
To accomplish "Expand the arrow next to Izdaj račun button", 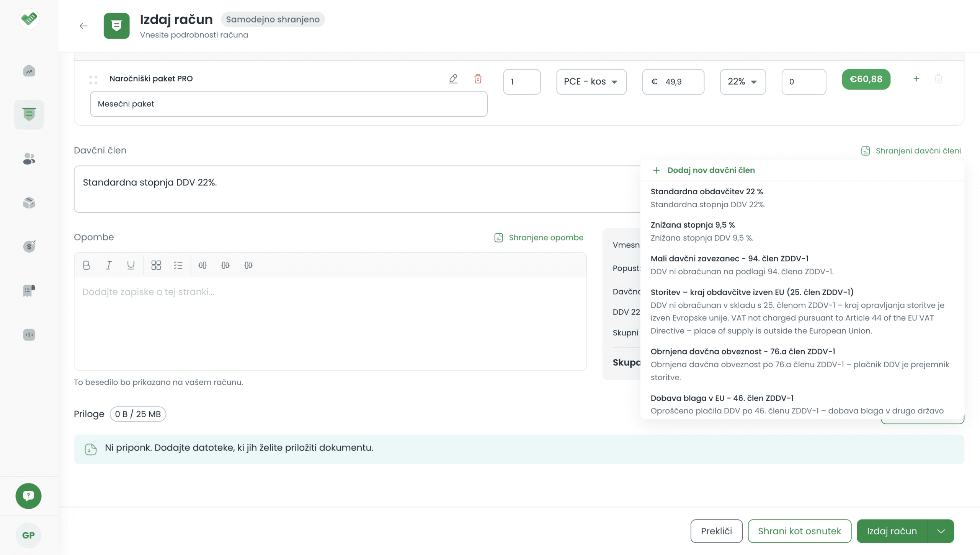I will point(941,531).
